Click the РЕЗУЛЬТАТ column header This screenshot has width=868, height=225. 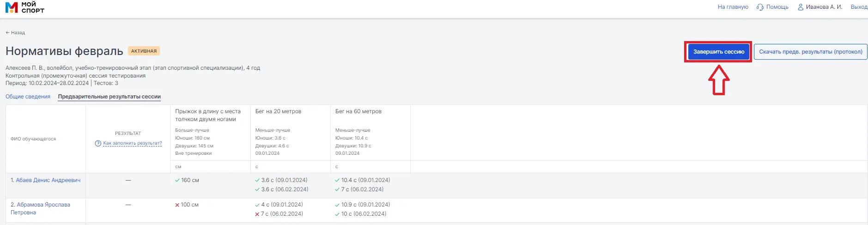[x=128, y=133]
